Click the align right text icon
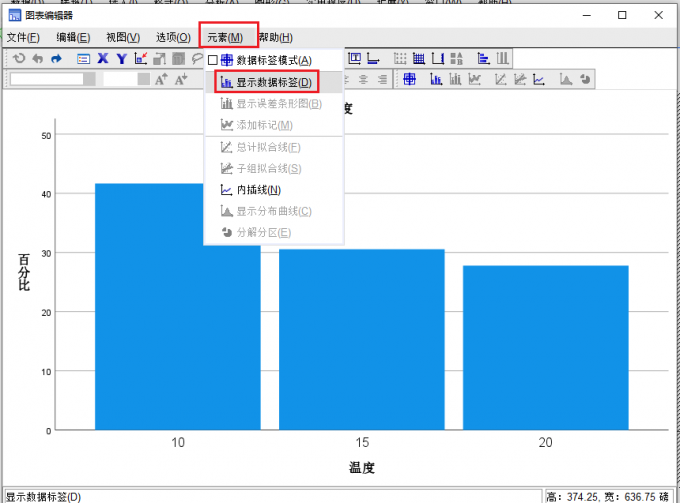 point(382,79)
